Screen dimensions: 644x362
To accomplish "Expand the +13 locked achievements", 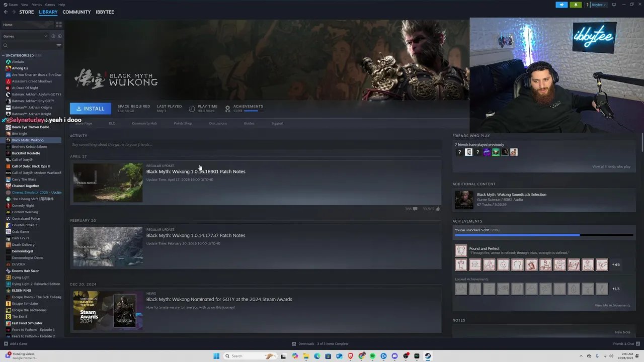I will click(x=615, y=289).
